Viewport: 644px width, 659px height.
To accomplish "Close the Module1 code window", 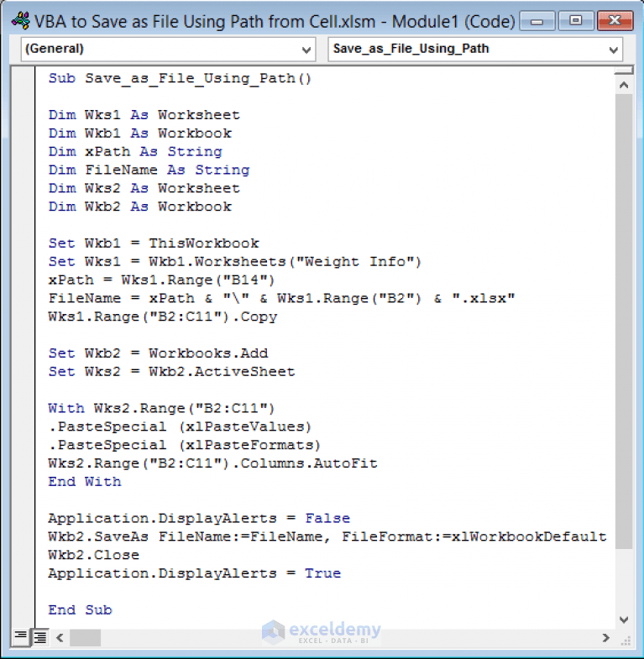I will tap(615, 21).
